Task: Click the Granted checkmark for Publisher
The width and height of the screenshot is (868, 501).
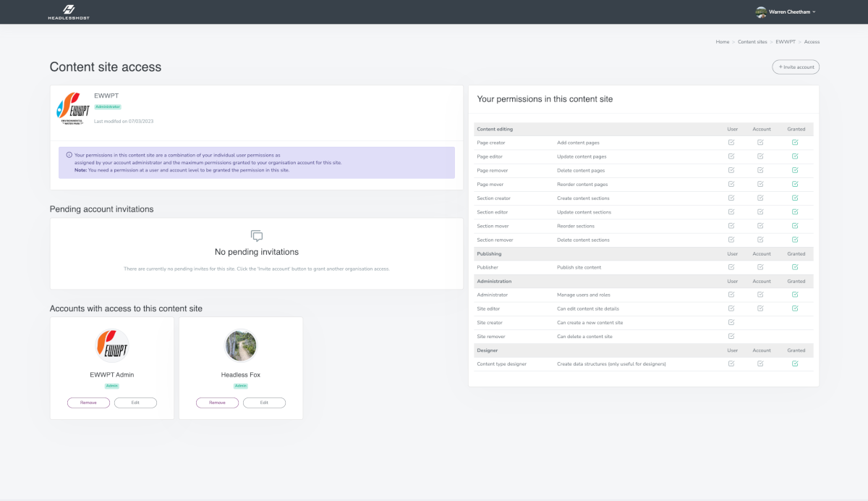Action: click(796, 267)
